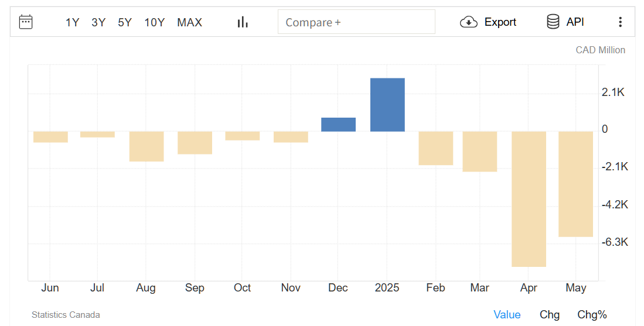Click the May x-axis label
Screen dimensions: 644x326
coord(576,289)
